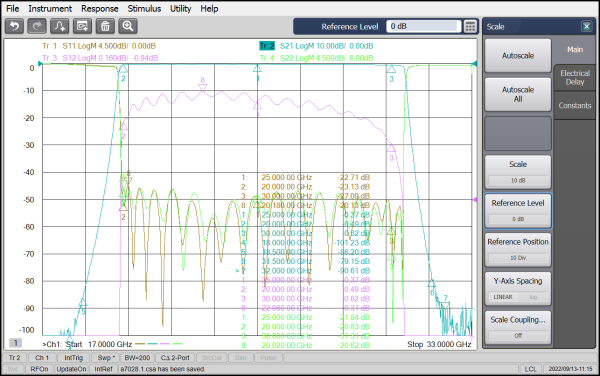This screenshot has width=600, height=376.
Task: Open the Stimulus menu
Action: pos(144,8)
